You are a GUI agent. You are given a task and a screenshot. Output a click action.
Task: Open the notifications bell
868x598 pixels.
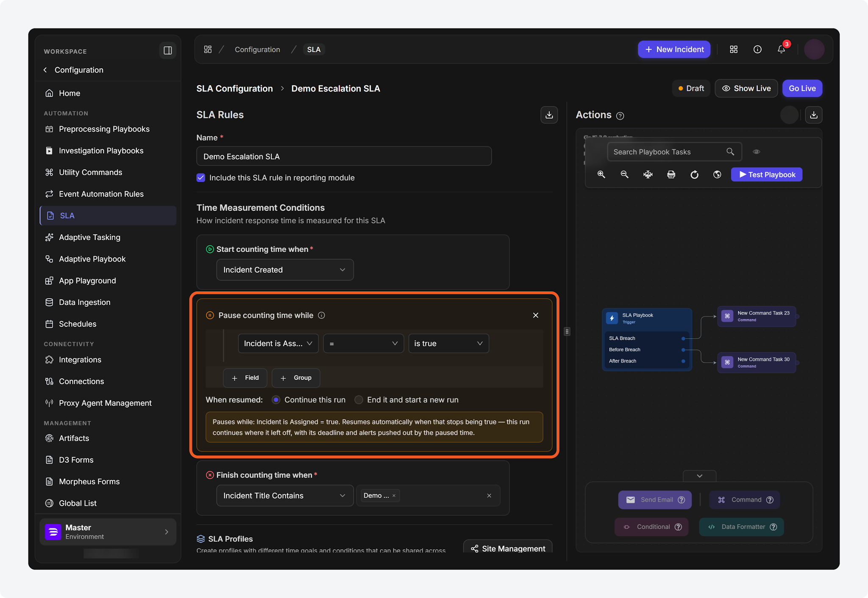[x=781, y=49]
